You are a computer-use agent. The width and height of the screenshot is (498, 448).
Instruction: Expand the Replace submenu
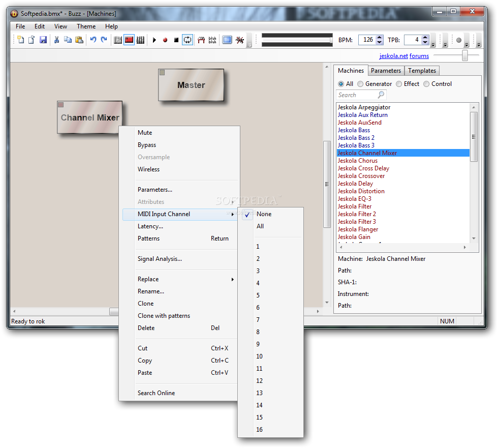(x=180, y=279)
